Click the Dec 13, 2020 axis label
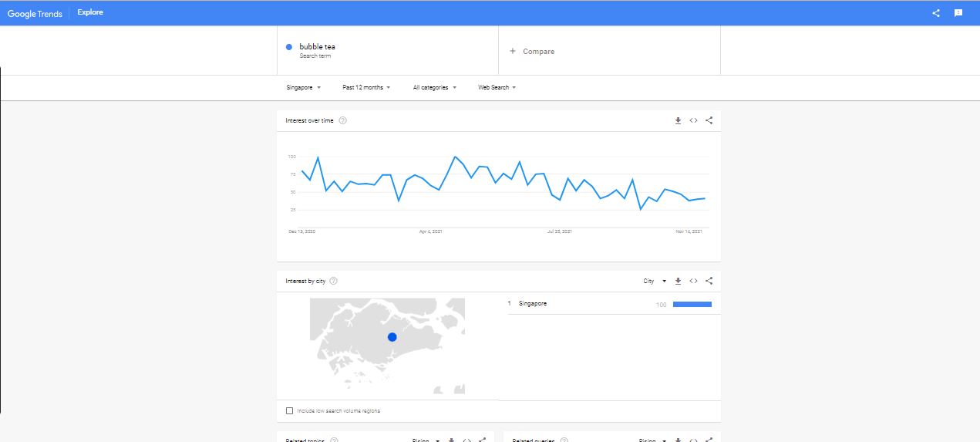The image size is (980, 442). coord(302,231)
